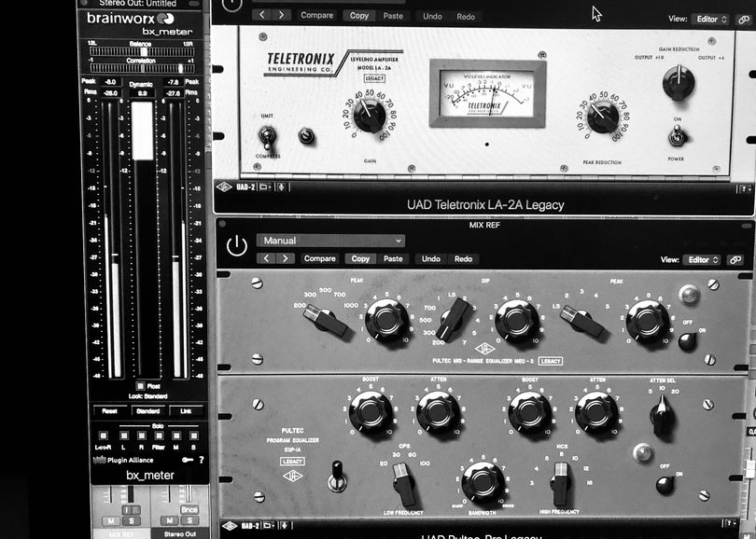Click the Universal Audio logo under the LA-2A
Image resolution: width=756 pixels, height=539 pixels.
pos(224,187)
